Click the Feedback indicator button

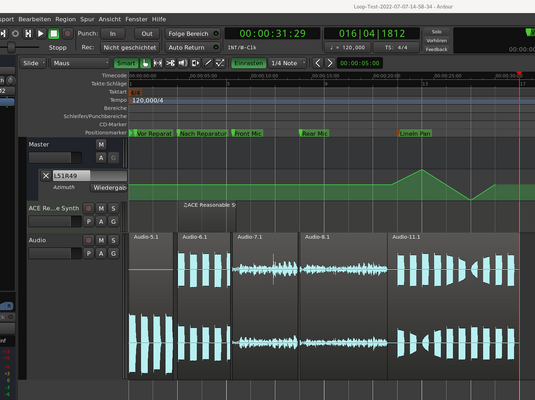click(436, 49)
